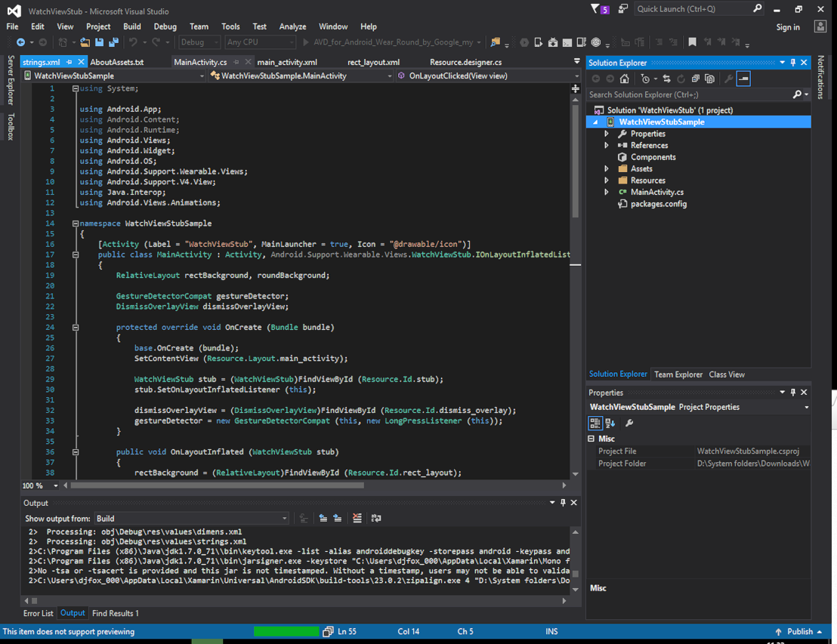Open the Any CPU platform dropdown

(x=261, y=42)
